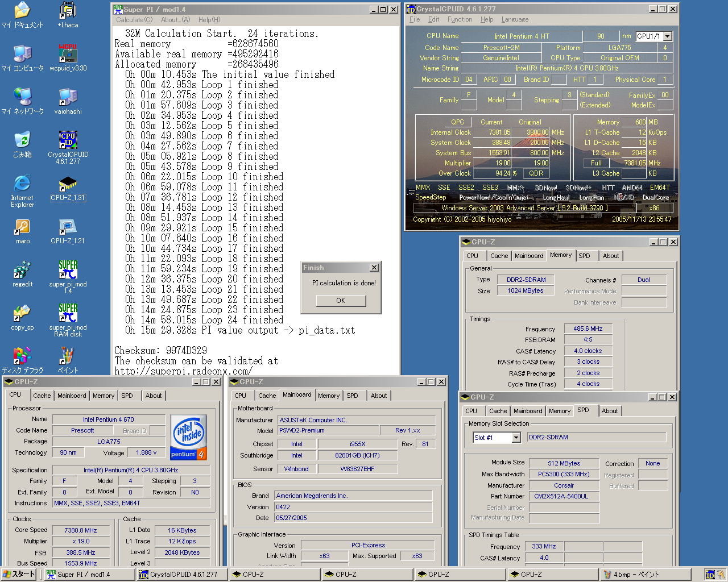The width and height of the screenshot is (728, 582).
Task: Open the Internet Explorer desktop icon
Action: pos(22,192)
